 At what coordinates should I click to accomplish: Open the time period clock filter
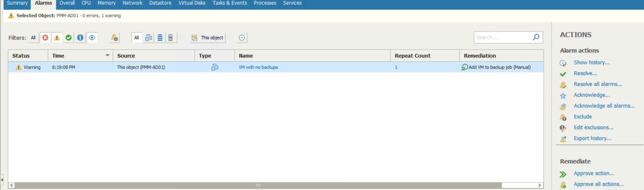[x=242, y=37]
